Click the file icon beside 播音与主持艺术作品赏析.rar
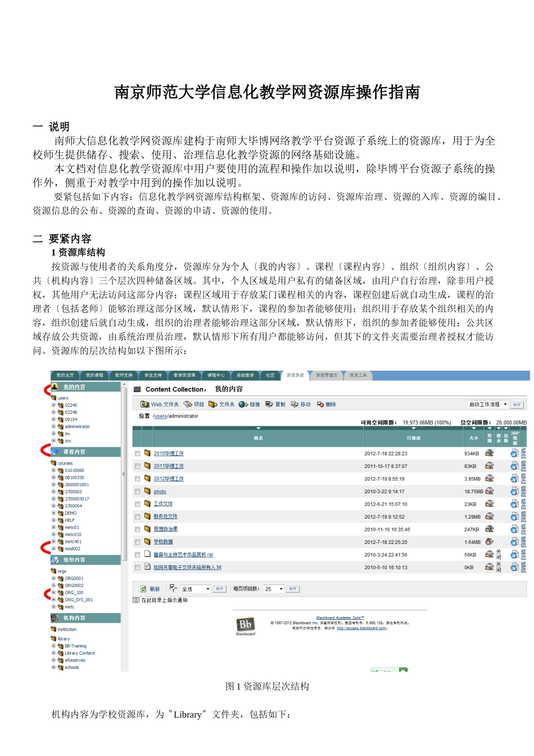 [147, 554]
